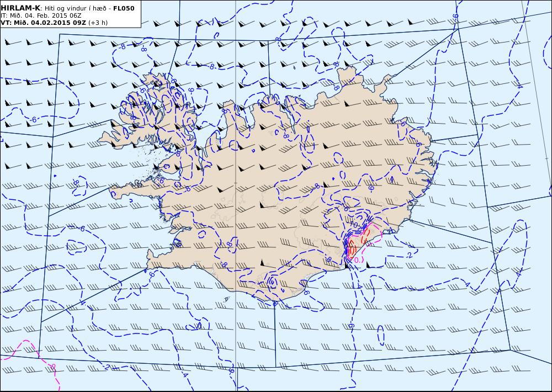Select the FL050 flight level label
This screenshot has height=392, width=552.
coord(124,8)
